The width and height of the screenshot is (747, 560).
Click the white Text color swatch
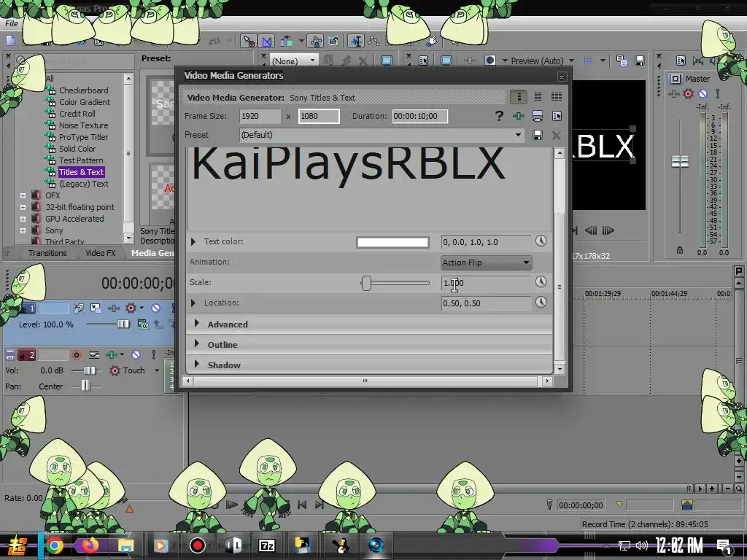pos(392,242)
